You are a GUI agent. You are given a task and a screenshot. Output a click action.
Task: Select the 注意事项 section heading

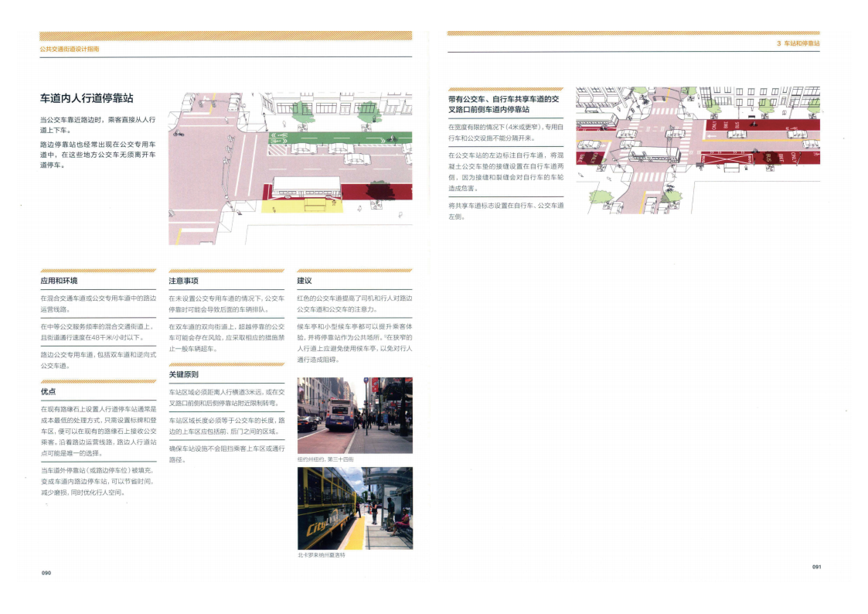tap(183, 281)
